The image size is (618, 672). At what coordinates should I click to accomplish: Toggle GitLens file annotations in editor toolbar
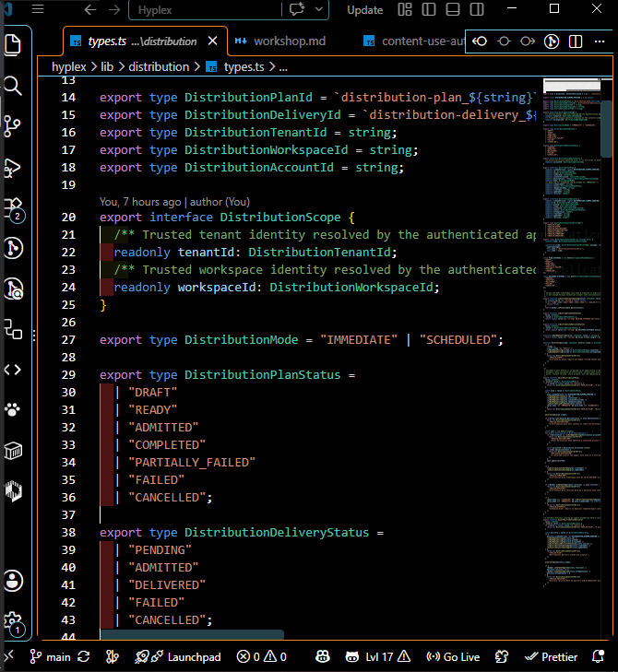[x=552, y=41]
